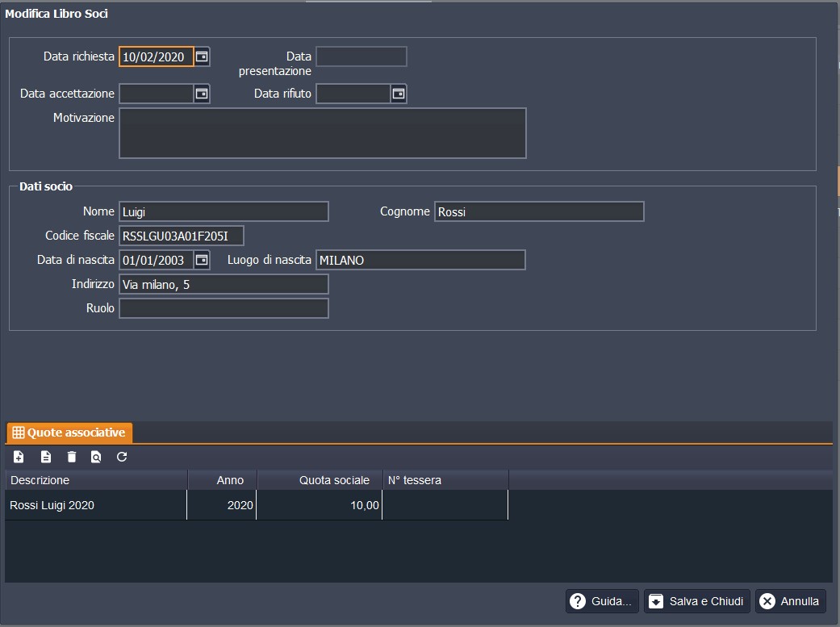This screenshot has width=840, height=627.
Task: Click the 10,00 quota cell
Action: point(320,505)
